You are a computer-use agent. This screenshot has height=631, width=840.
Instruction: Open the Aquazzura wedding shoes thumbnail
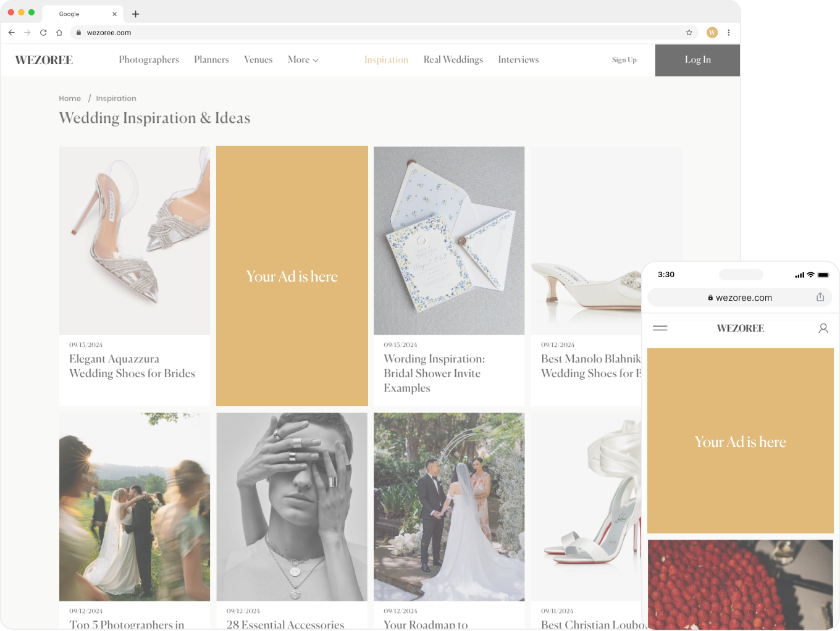pos(135,240)
